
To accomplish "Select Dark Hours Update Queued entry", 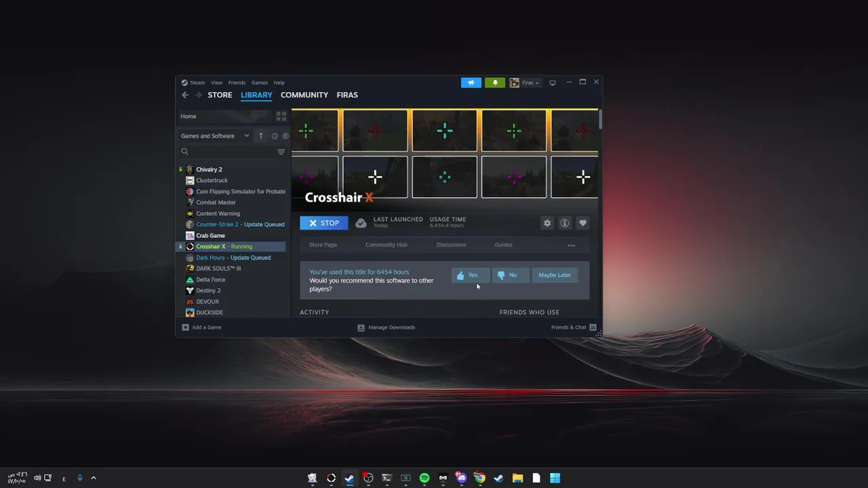I will [x=232, y=258].
